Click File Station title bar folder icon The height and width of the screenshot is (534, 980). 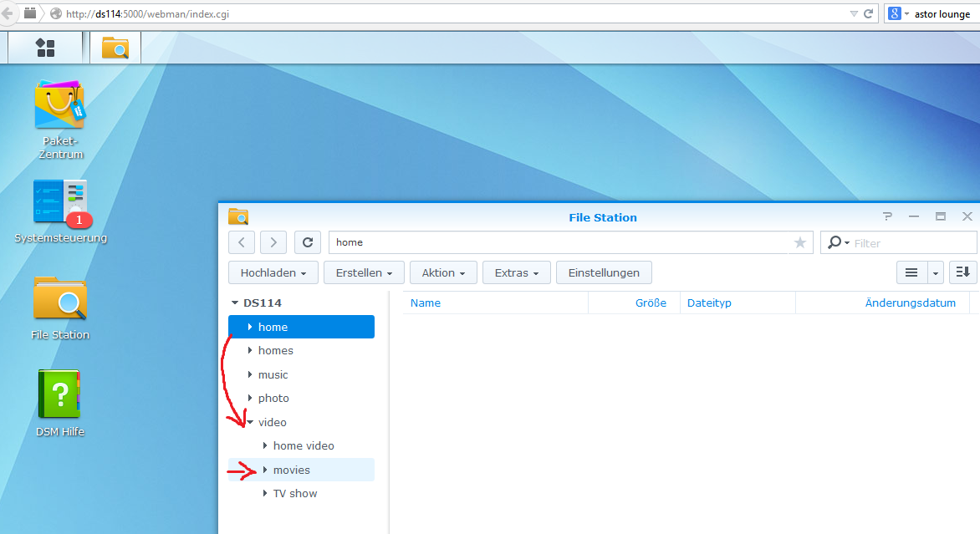[x=239, y=216]
